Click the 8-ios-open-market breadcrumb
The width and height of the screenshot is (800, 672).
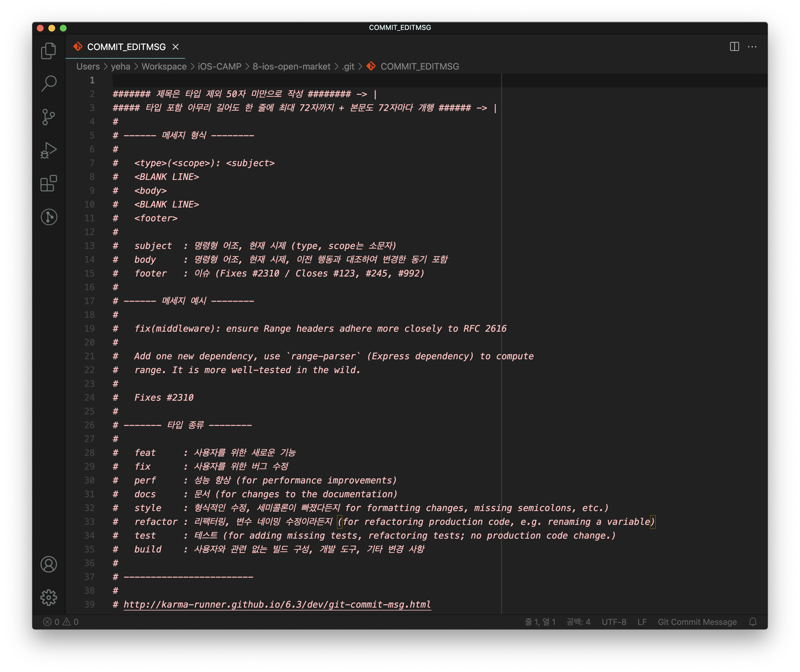[x=291, y=66]
